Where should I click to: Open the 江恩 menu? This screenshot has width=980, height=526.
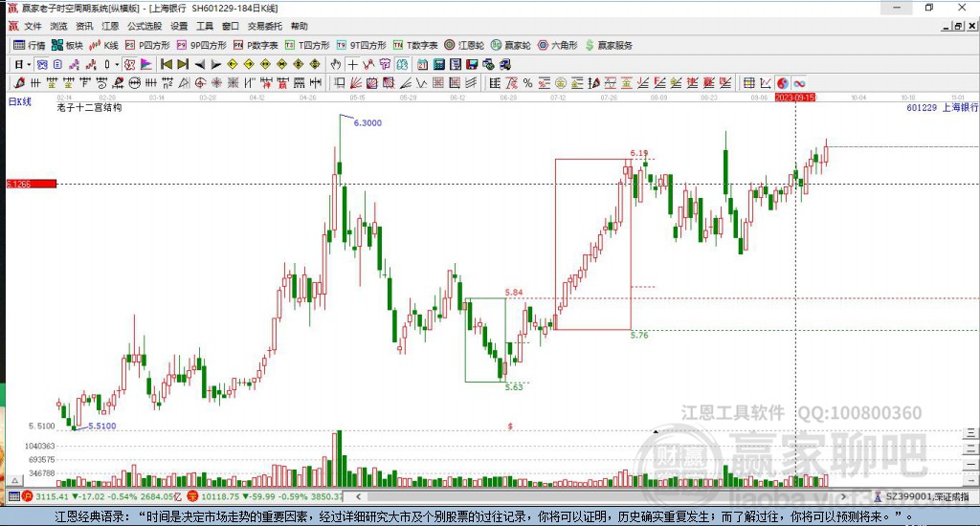[x=110, y=26]
